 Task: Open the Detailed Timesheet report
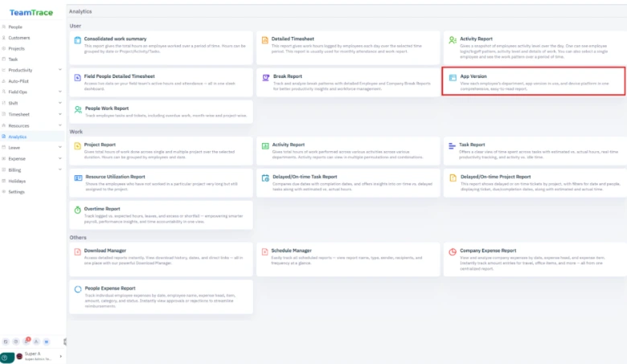pyautogui.click(x=293, y=39)
